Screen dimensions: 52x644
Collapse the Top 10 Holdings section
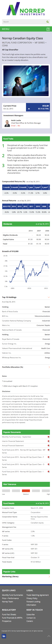coord(49,297)
